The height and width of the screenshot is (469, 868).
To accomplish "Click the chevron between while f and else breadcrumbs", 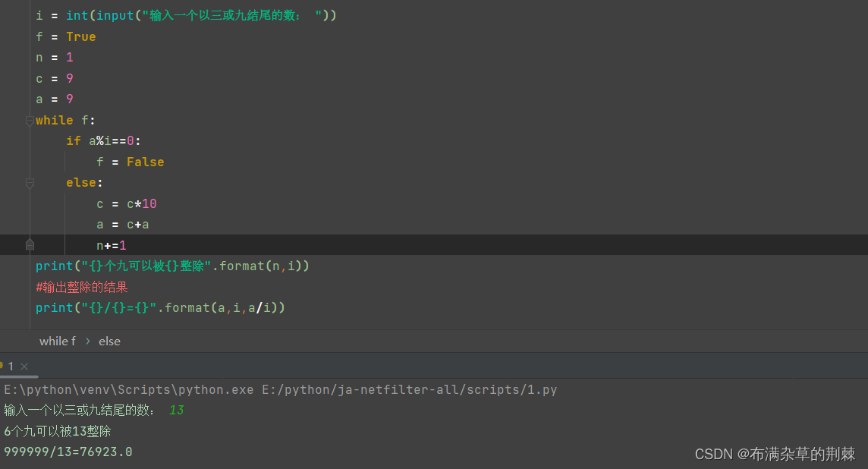I will coord(88,341).
